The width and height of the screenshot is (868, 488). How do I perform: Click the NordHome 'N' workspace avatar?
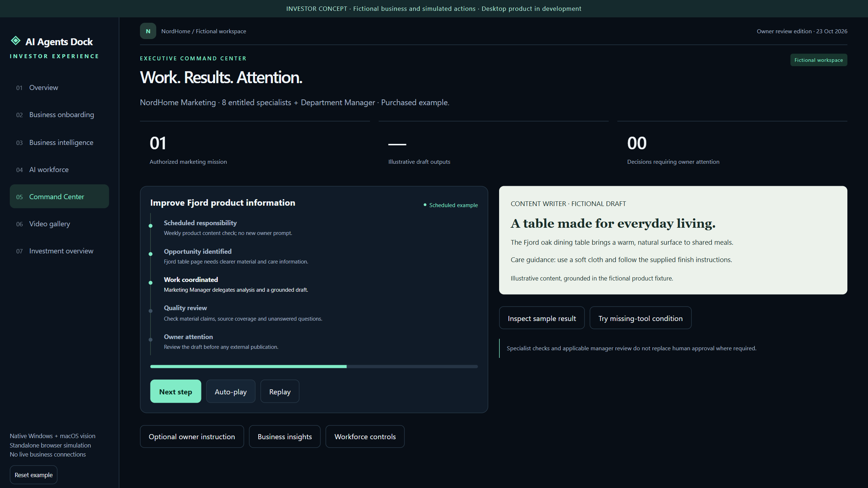pyautogui.click(x=148, y=31)
